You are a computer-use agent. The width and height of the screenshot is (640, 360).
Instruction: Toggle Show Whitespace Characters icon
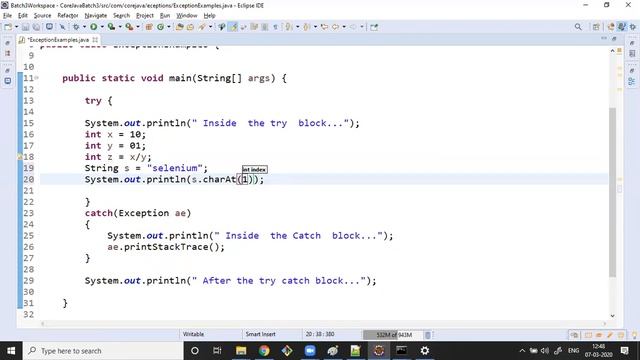coord(276,27)
